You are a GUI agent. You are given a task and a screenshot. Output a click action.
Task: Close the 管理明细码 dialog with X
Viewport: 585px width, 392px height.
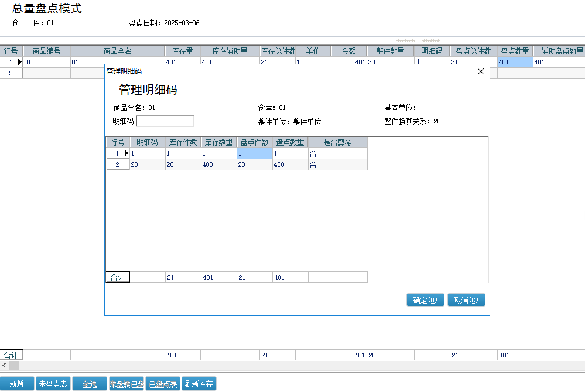(481, 71)
